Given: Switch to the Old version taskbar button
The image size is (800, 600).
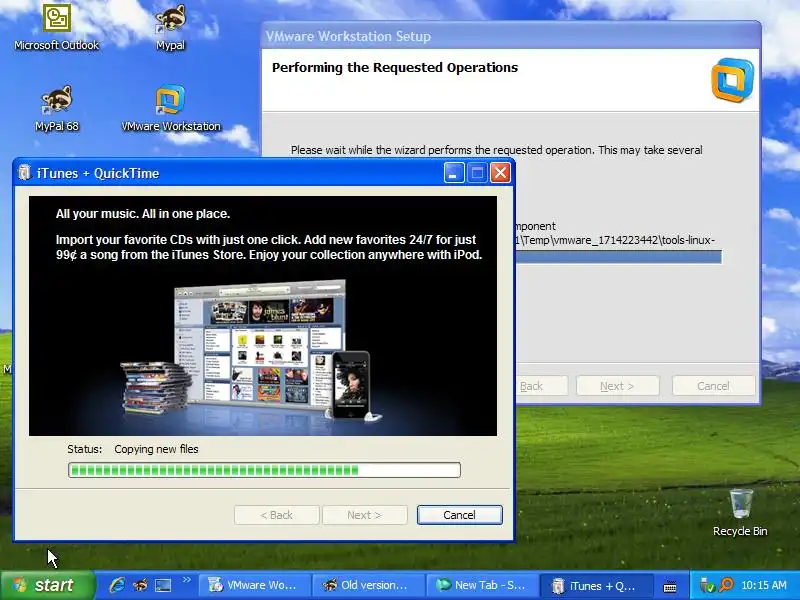Looking at the screenshot, I should point(367,585).
